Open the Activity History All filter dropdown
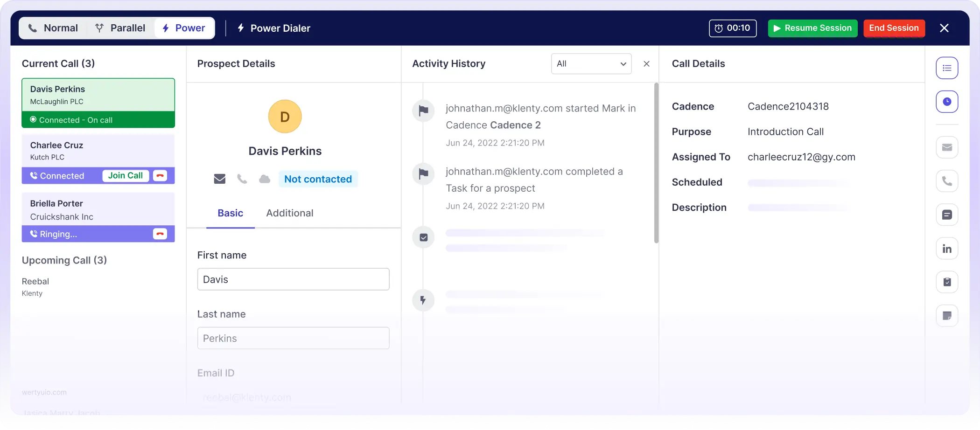Viewport: 980px width, 430px height. tap(591, 64)
